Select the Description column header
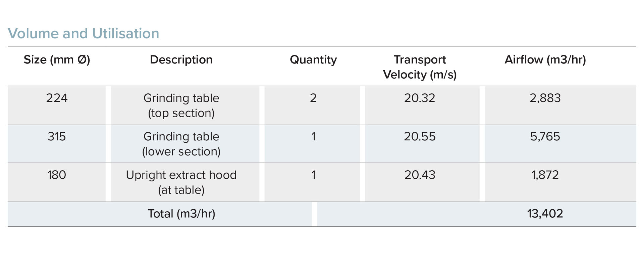The width and height of the screenshot is (644, 258). tap(181, 60)
